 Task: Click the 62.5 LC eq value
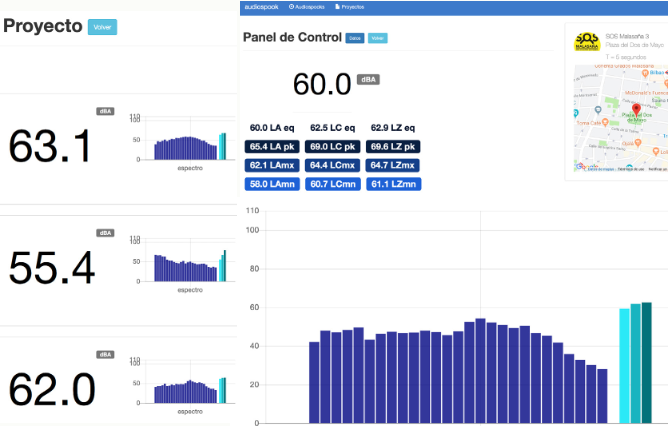tap(332, 128)
